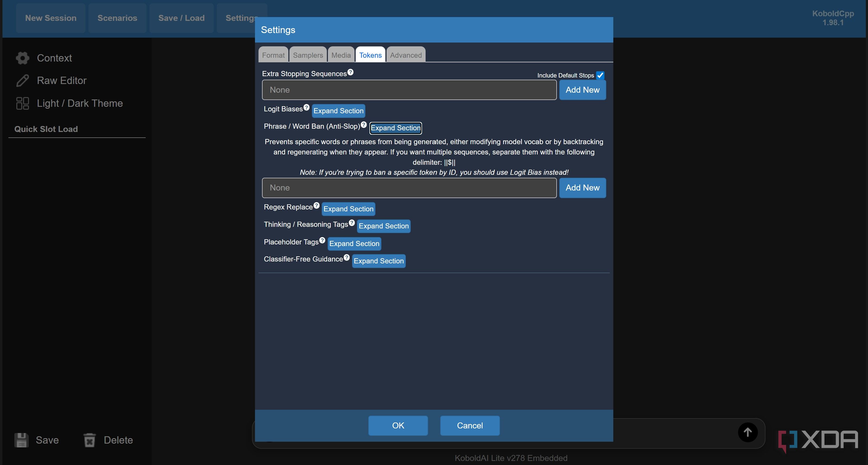This screenshot has width=868, height=465.
Task: Click the Quick Slot Load heading
Action: 46,129
